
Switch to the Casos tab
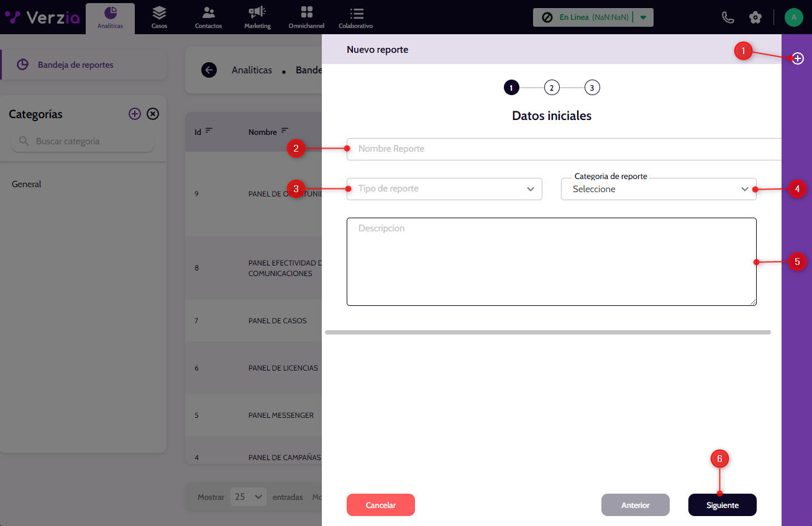(159, 17)
